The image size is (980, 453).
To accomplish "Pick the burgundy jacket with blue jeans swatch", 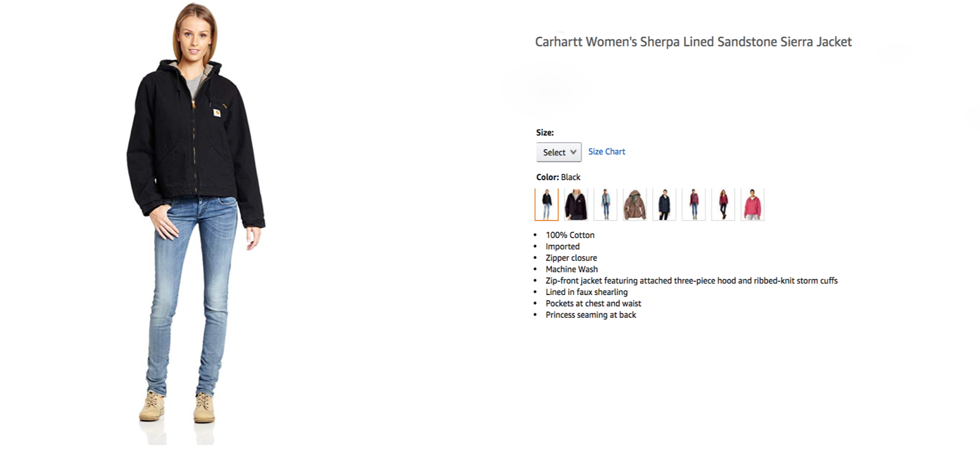I will [694, 204].
